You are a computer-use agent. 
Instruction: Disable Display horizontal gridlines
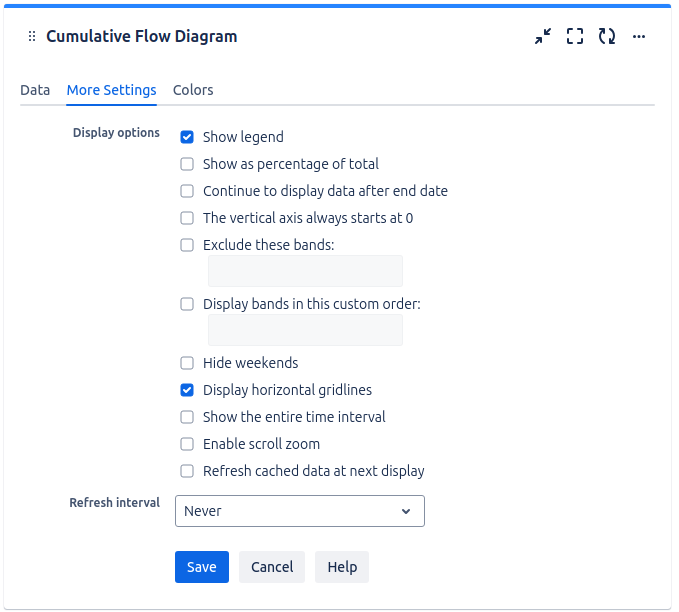coord(187,390)
